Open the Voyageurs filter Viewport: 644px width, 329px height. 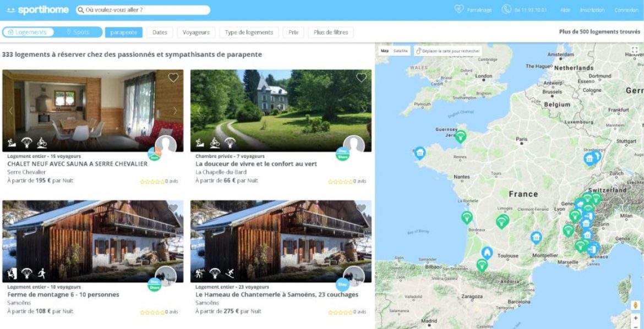[196, 32]
